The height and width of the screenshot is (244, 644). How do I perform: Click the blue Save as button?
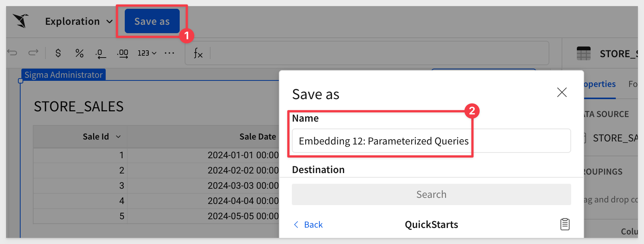tap(152, 21)
